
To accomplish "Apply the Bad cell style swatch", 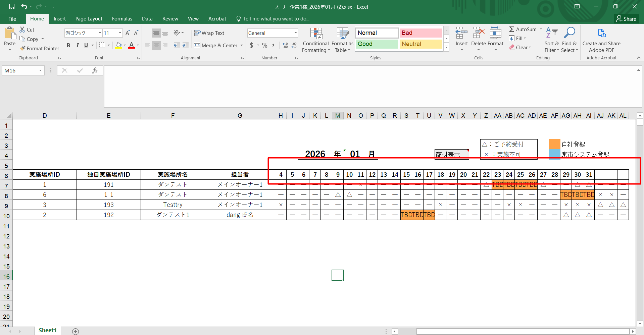I will [420, 33].
